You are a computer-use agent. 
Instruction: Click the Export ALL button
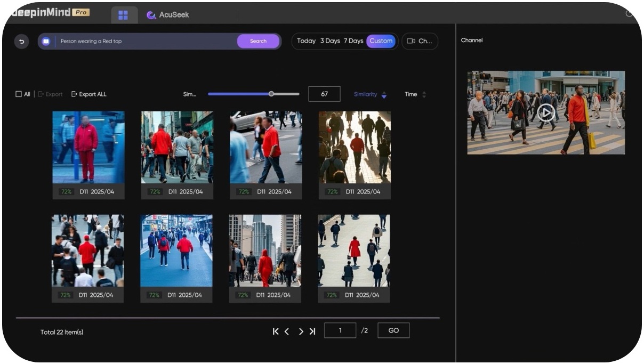point(88,94)
